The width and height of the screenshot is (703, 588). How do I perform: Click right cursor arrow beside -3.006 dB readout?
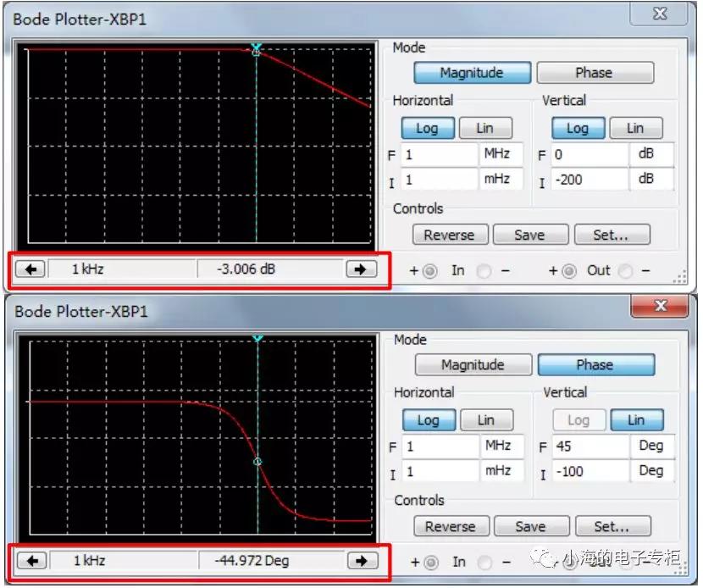360,269
